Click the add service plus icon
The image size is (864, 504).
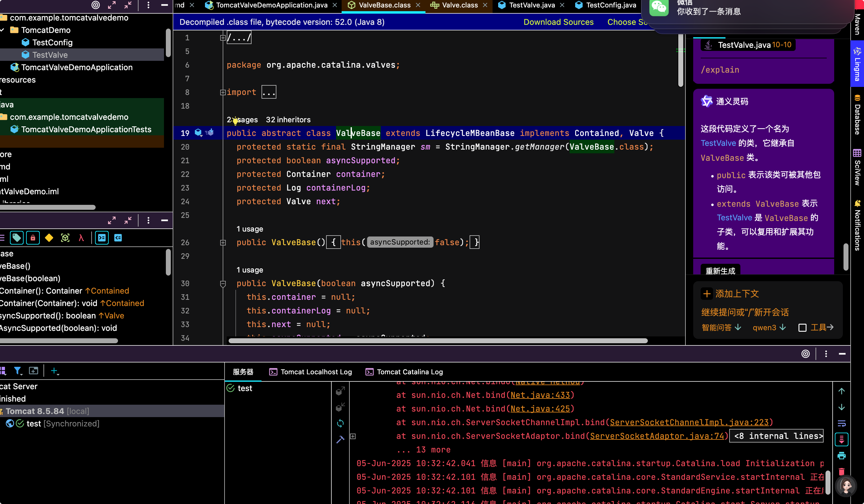[x=55, y=371]
